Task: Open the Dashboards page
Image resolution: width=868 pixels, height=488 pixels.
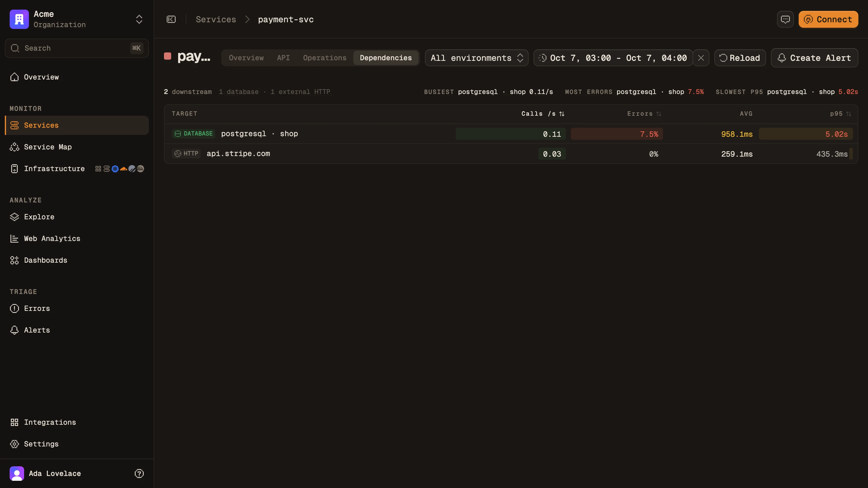Action: coord(77,260)
